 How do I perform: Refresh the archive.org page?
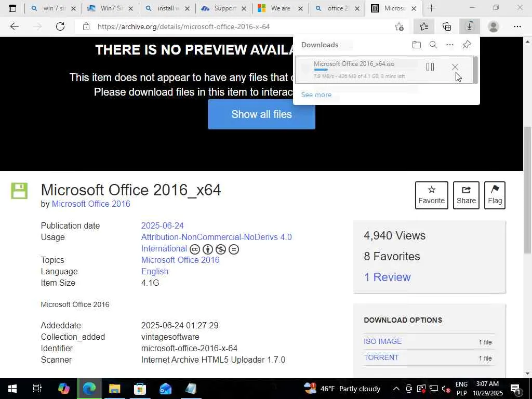tap(60, 26)
